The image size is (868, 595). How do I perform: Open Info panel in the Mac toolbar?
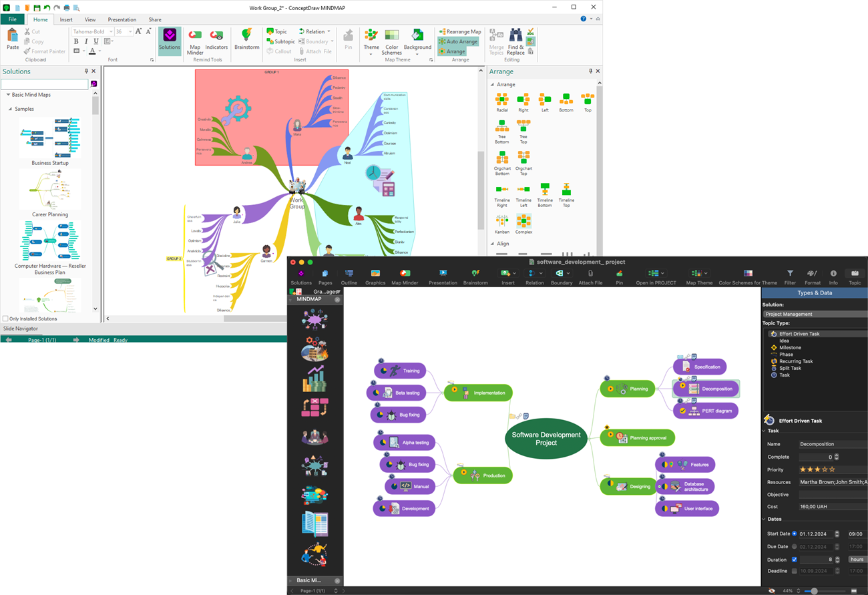833,277
